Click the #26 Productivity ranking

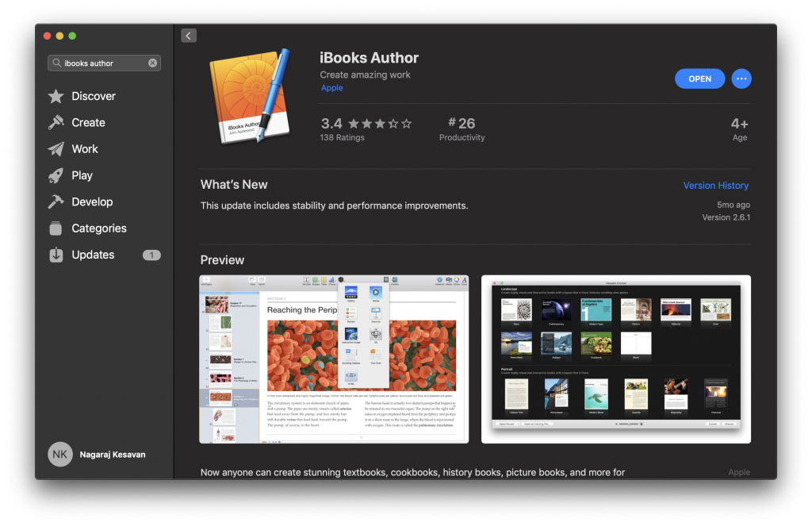point(462,129)
